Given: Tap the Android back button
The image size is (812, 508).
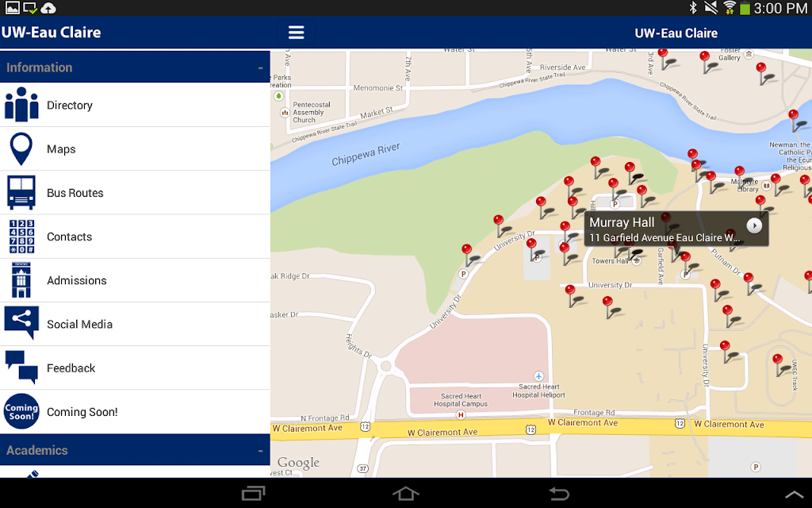Looking at the screenshot, I should click(559, 494).
